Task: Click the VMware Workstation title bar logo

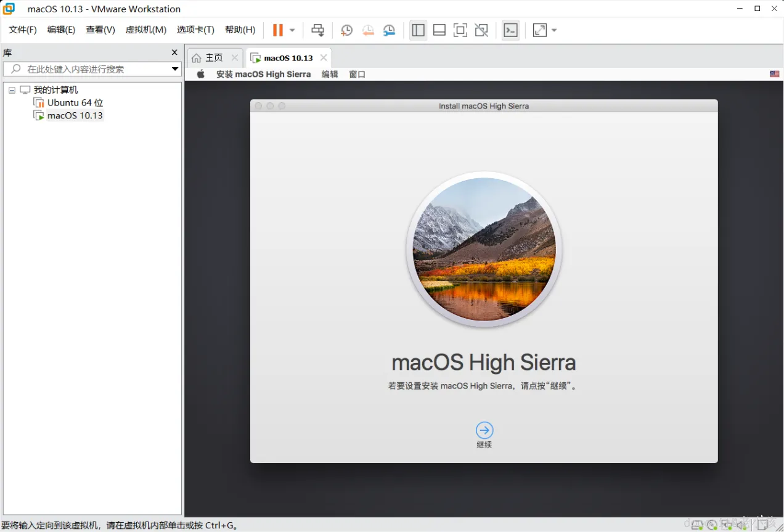Action: tap(9, 9)
